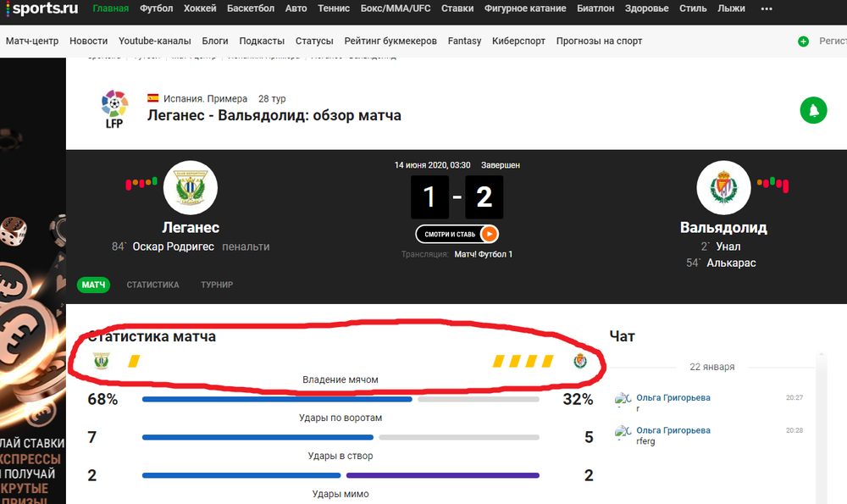The image size is (847, 504).
Task: Open Прогнозы на спорт link
Action: pyautogui.click(x=599, y=41)
